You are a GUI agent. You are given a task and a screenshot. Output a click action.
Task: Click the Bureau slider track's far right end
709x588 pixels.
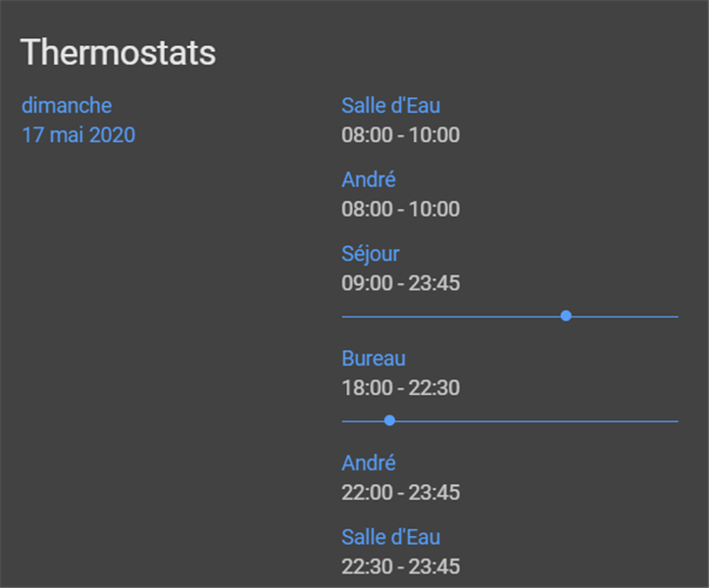675,421
